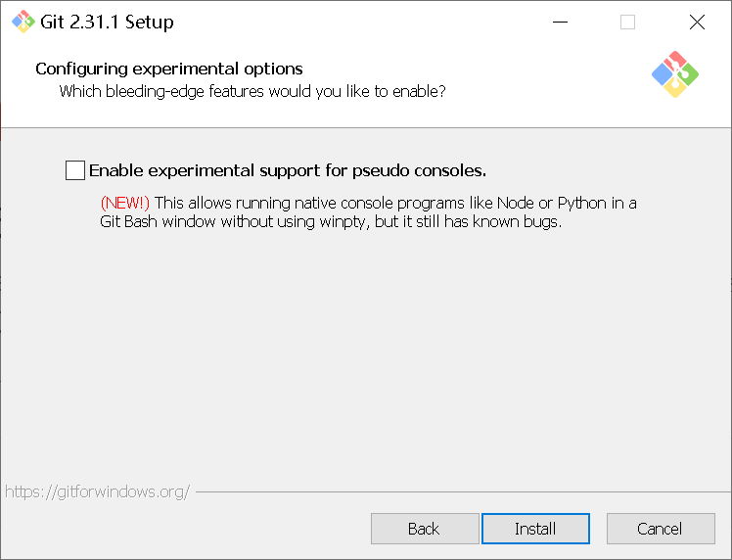Open the gitforwindows.org link
The height and width of the screenshot is (560, 732).
97,491
